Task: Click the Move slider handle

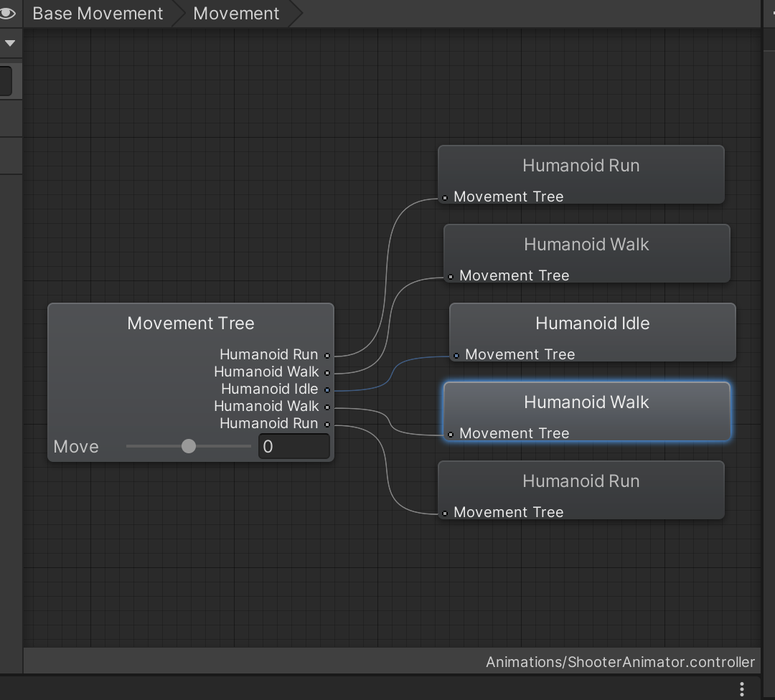Action: [x=188, y=446]
